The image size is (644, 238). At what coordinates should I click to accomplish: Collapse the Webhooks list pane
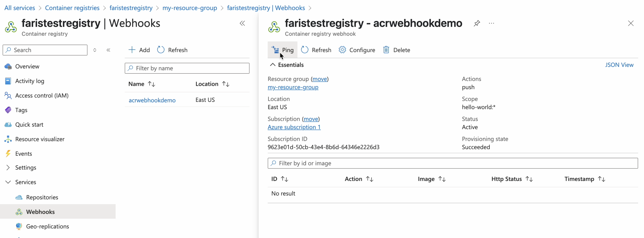[x=242, y=23]
